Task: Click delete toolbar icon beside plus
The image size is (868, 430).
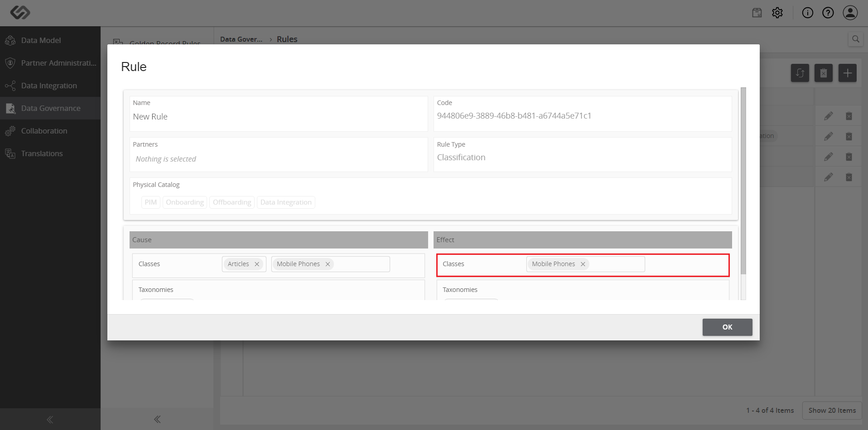Action: (824, 73)
